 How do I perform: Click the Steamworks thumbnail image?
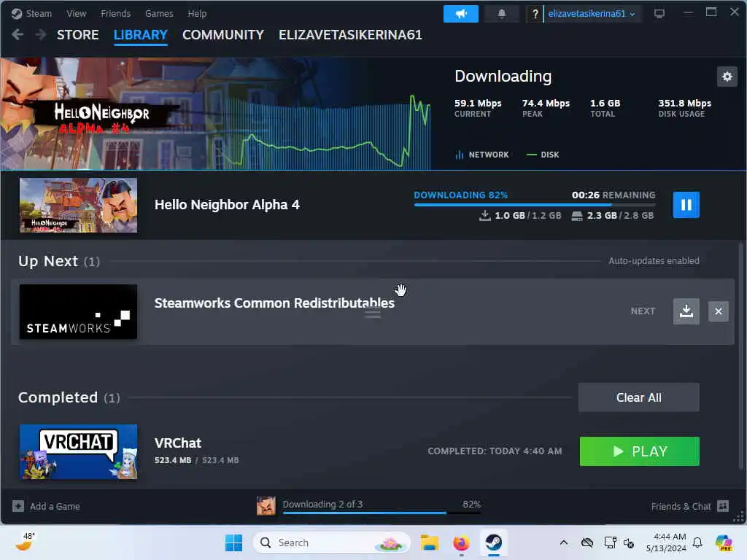pos(78,312)
